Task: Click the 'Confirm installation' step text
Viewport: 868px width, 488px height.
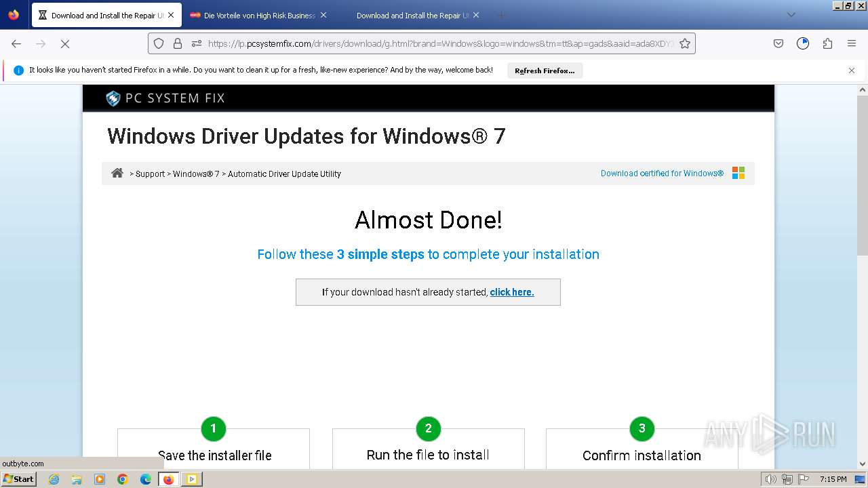Action: point(642,455)
